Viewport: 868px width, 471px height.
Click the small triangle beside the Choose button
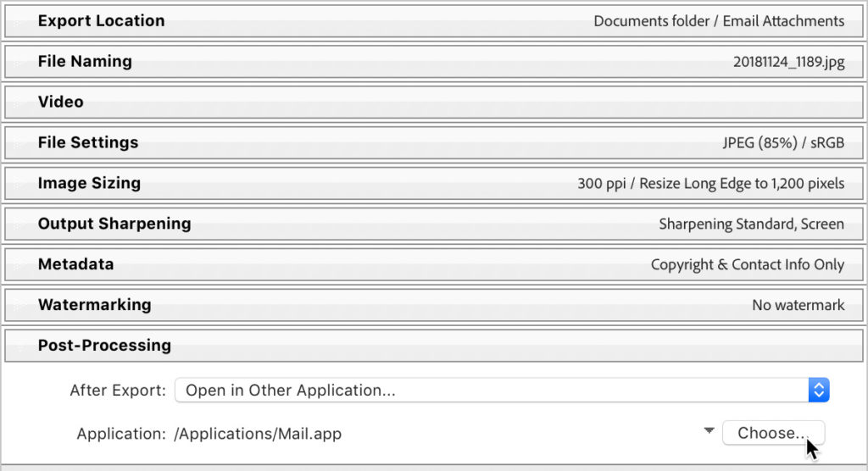[x=709, y=431]
